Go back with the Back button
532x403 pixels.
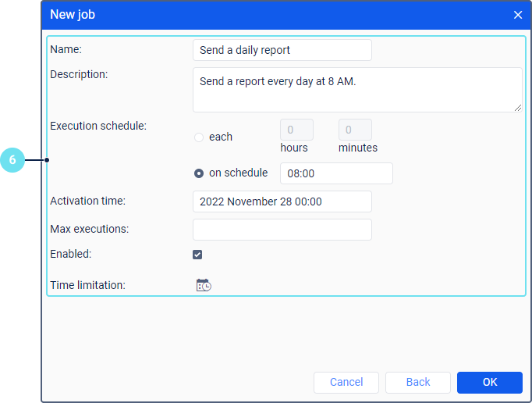pyautogui.click(x=418, y=382)
